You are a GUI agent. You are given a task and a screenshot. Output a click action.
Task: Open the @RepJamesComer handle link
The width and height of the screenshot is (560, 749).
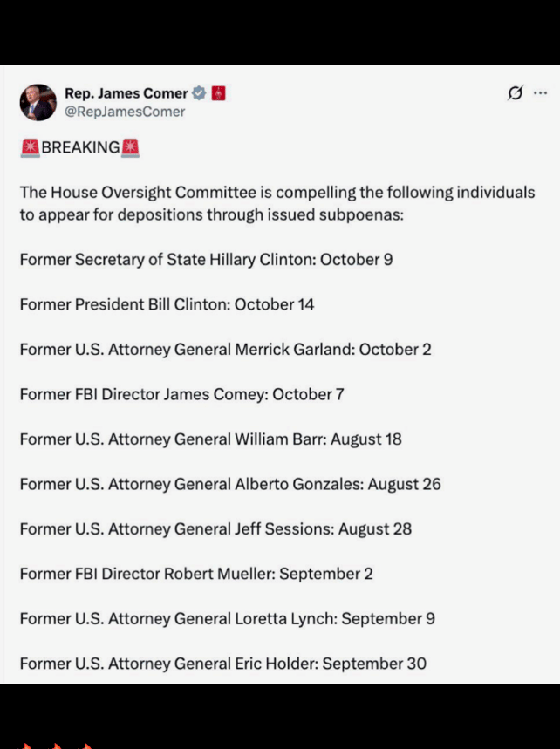point(124,112)
